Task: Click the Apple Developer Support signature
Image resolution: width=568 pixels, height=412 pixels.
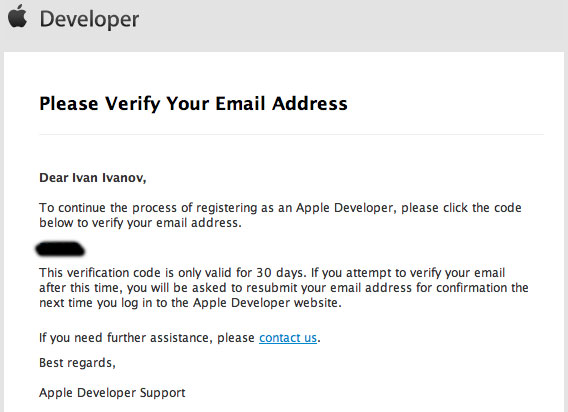Action: [x=112, y=393]
